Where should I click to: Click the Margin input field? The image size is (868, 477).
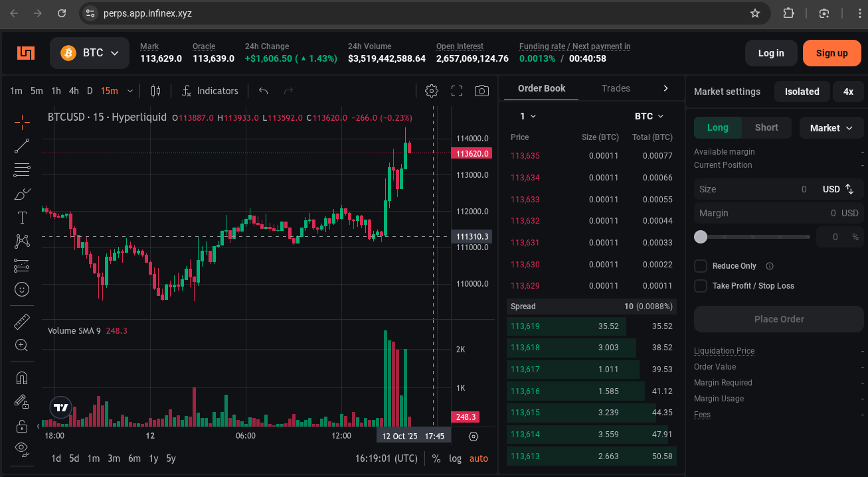779,213
